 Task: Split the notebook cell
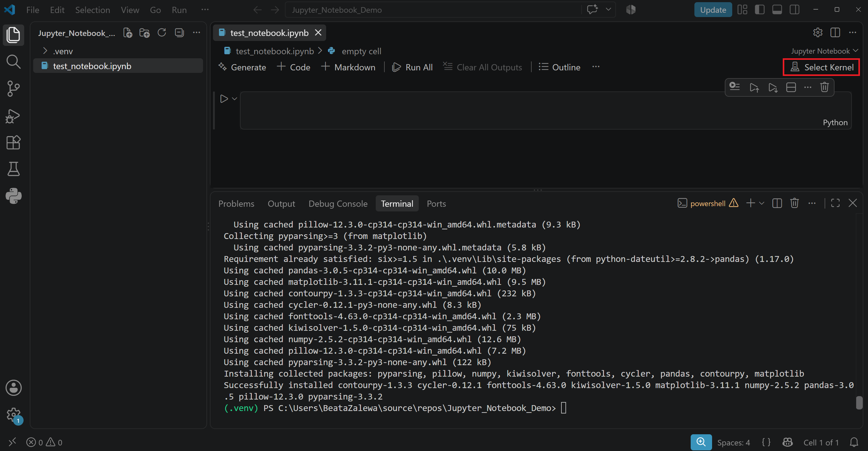[x=791, y=87]
